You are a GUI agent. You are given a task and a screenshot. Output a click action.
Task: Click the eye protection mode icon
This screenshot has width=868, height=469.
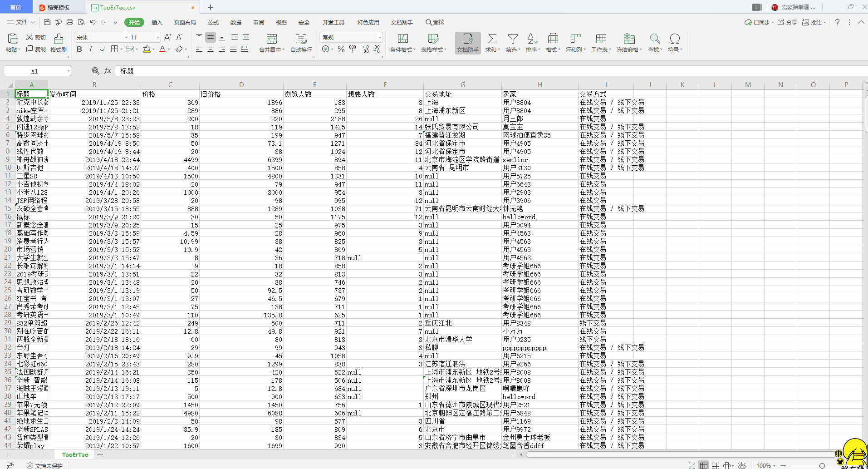pyautogui.click(x=742, y=465)
